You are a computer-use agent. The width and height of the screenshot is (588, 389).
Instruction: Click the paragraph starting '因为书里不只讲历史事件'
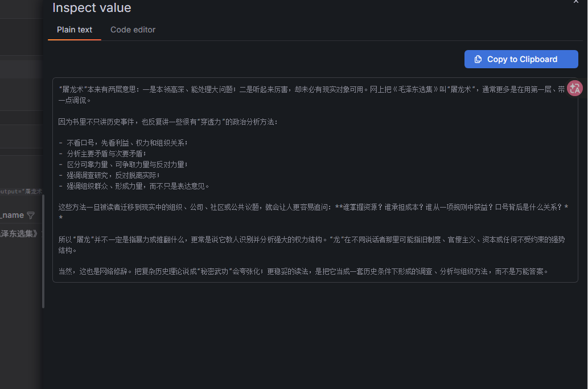(168, 122)
